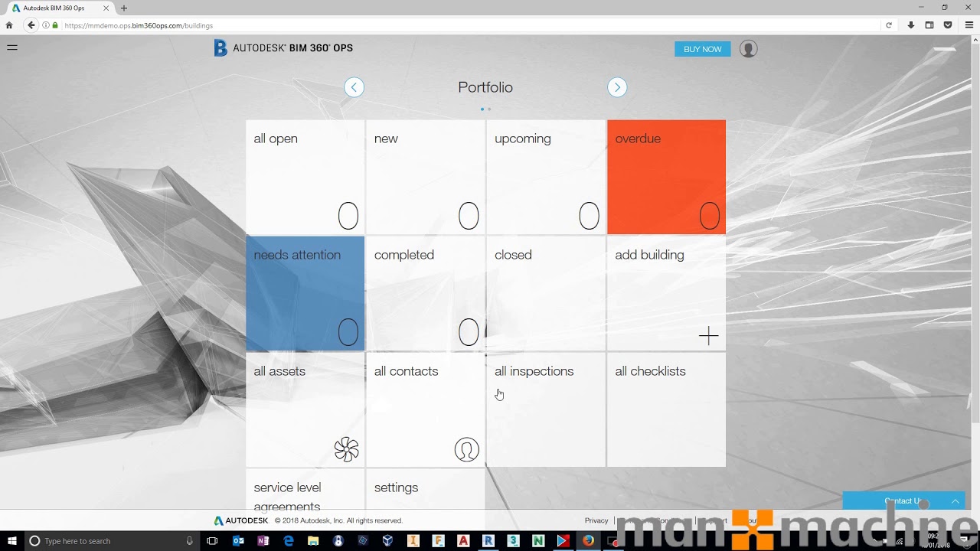Click the Autodesk BIM 360 Ops logo
Image resolution: width=980 pixels, height=551 pixels.
click(283, 48)
